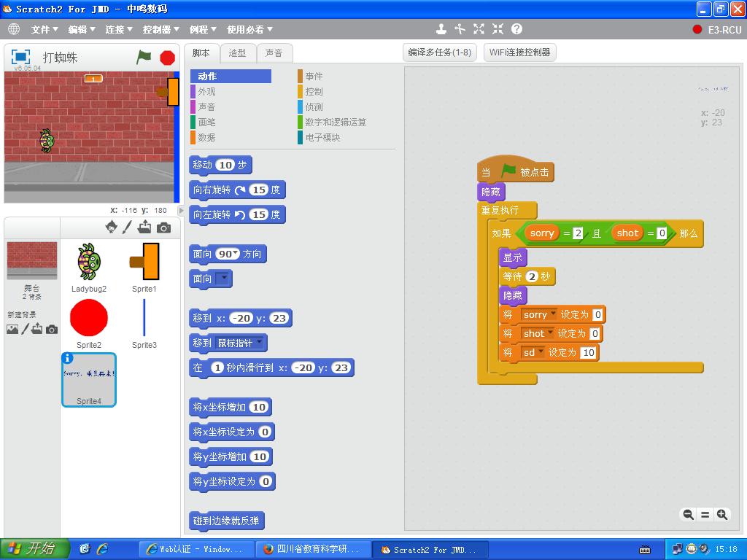Screen dimensions: 747x560
Task: Open the block help question-mark tool
Action: coord(516,29)
